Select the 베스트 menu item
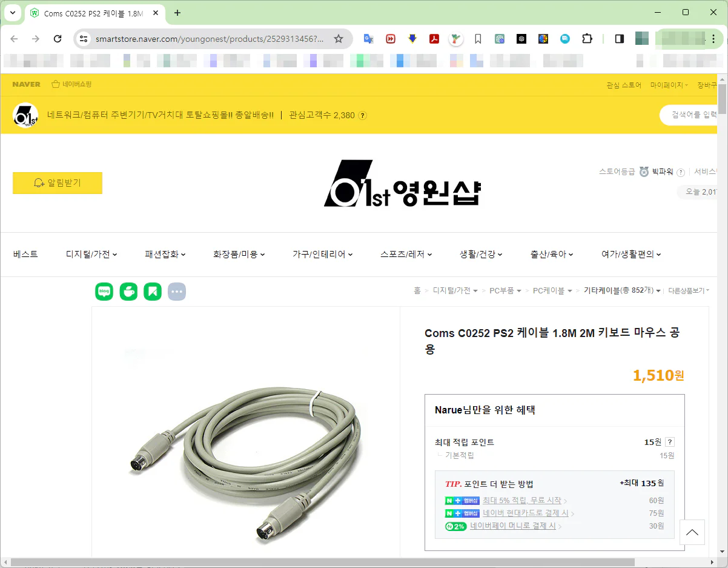This screenshot has width=728, height=568. [x=25, y=255]
